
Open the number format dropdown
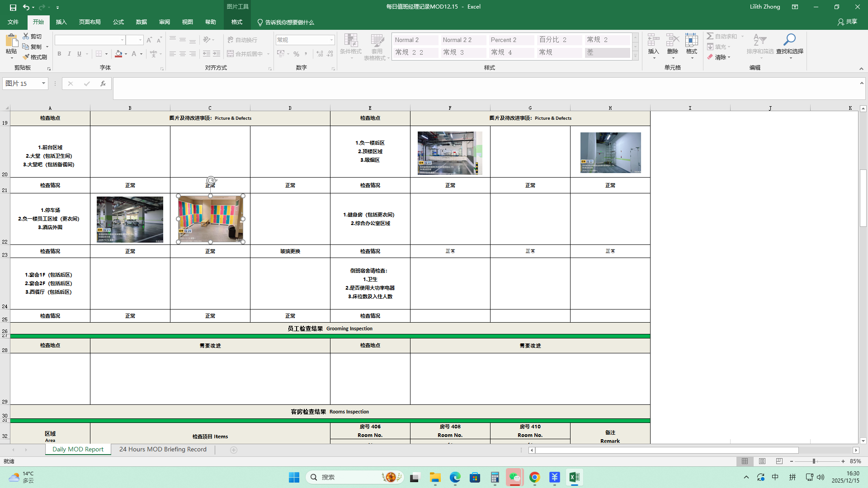[331, 40]
